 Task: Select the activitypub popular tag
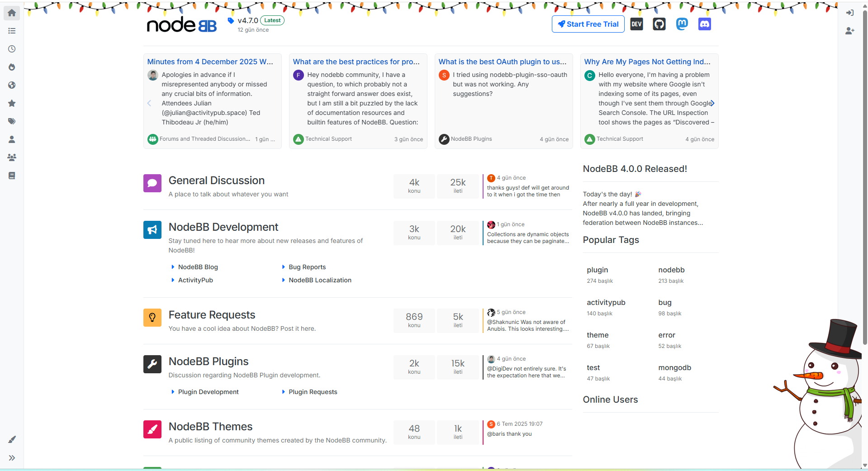click(606, 302)
